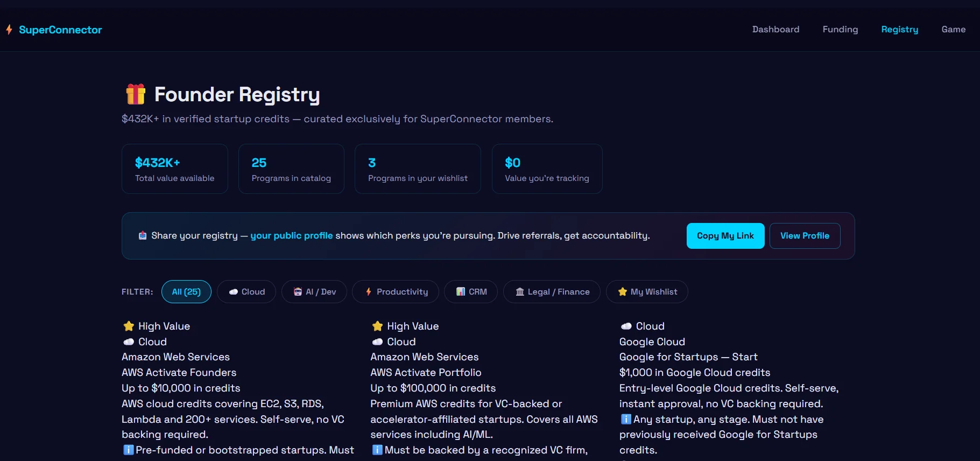This screenshot has width=980, height=461.
Task: Go to the Dashboard nav item
Action: click(x=775, y=30)
